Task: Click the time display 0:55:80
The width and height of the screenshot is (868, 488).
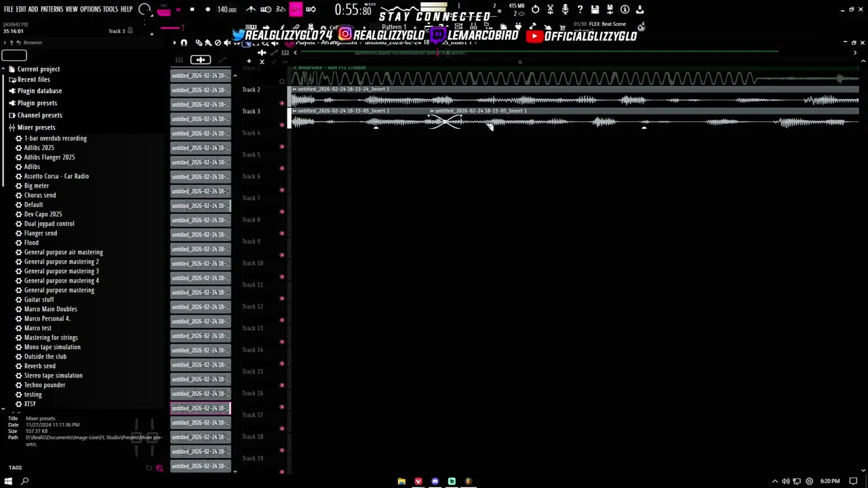Action: [353, 10]
